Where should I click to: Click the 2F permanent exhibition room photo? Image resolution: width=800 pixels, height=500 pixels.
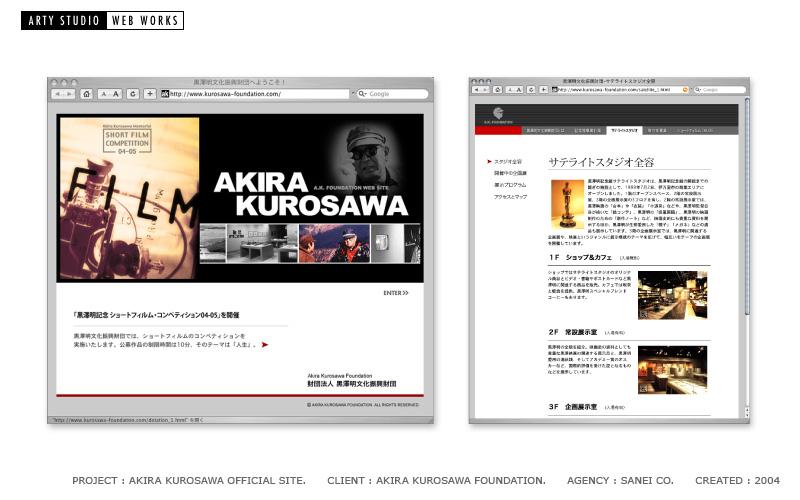[672, 370]
